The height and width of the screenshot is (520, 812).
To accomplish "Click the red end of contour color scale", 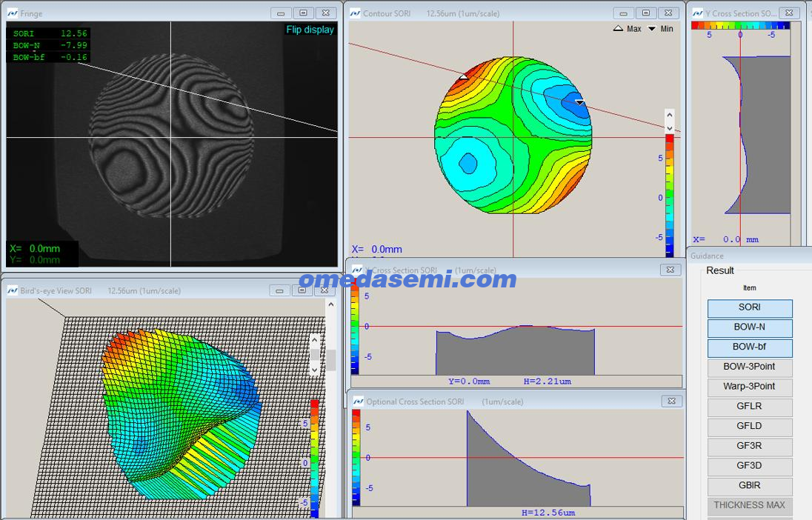I will click(670, 139).
